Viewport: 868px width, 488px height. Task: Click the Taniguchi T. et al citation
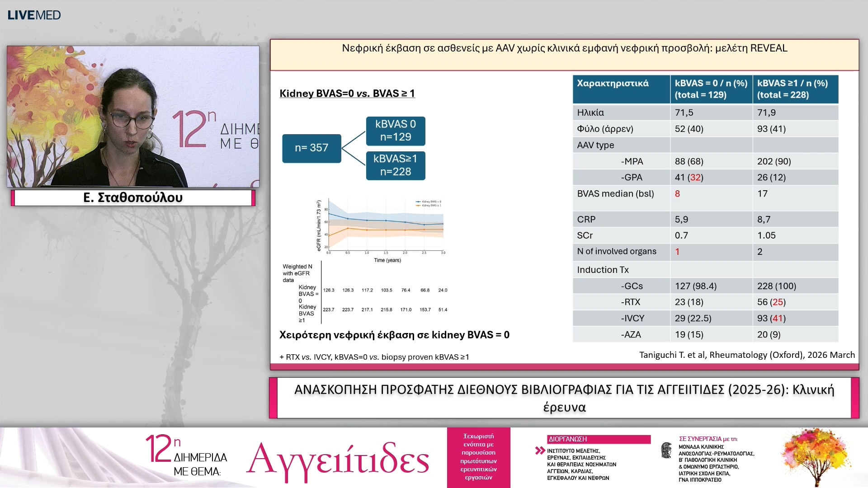(x=747, y=355)
